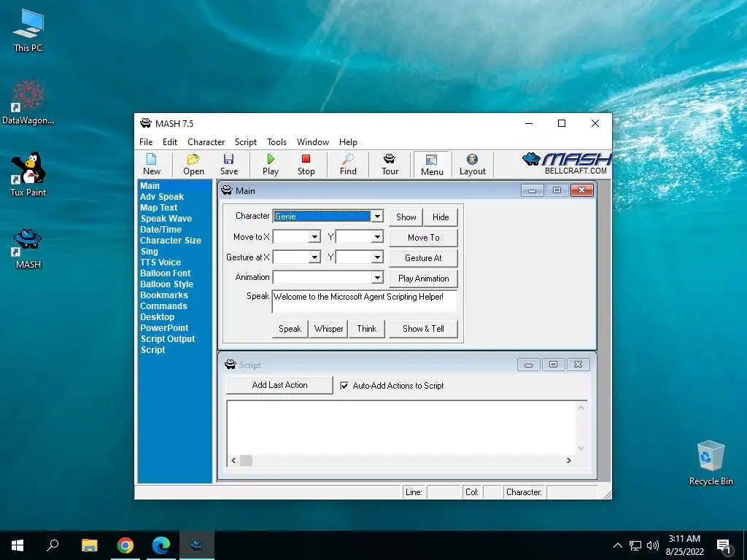Launch Microsoft Edge from the taskbar

161,545
